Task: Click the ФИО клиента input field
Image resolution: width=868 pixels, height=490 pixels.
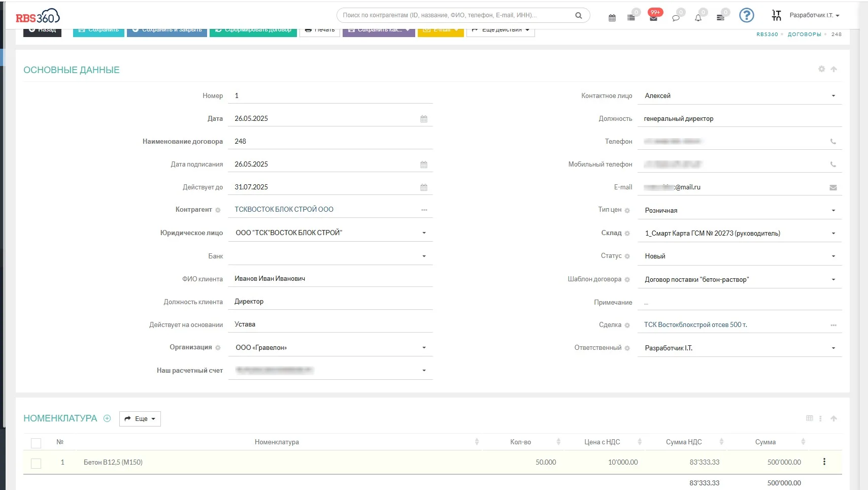Action: (x=330, y=279)
